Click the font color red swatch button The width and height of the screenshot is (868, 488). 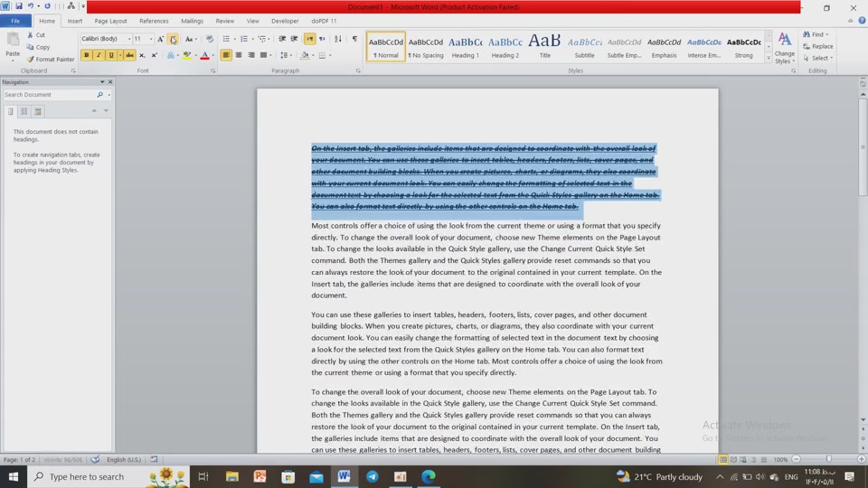point(204,55)
